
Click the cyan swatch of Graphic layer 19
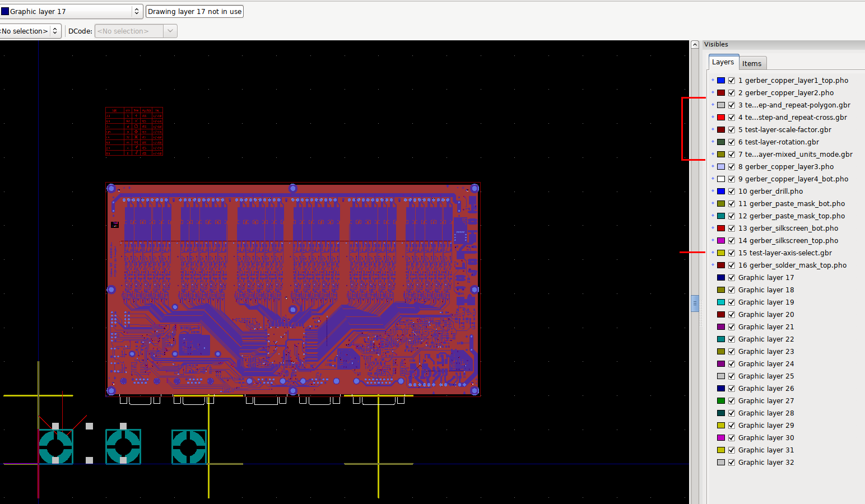point(721,302)
